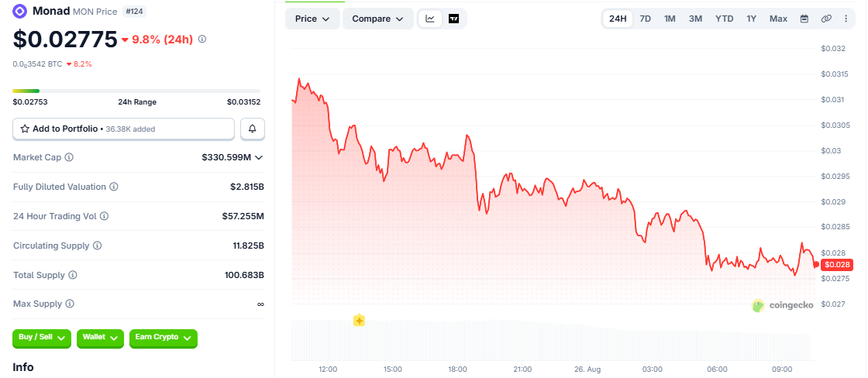868x378 pixels.
Task: Click the red $0.028 price label
Action: (x=836, y=265)
